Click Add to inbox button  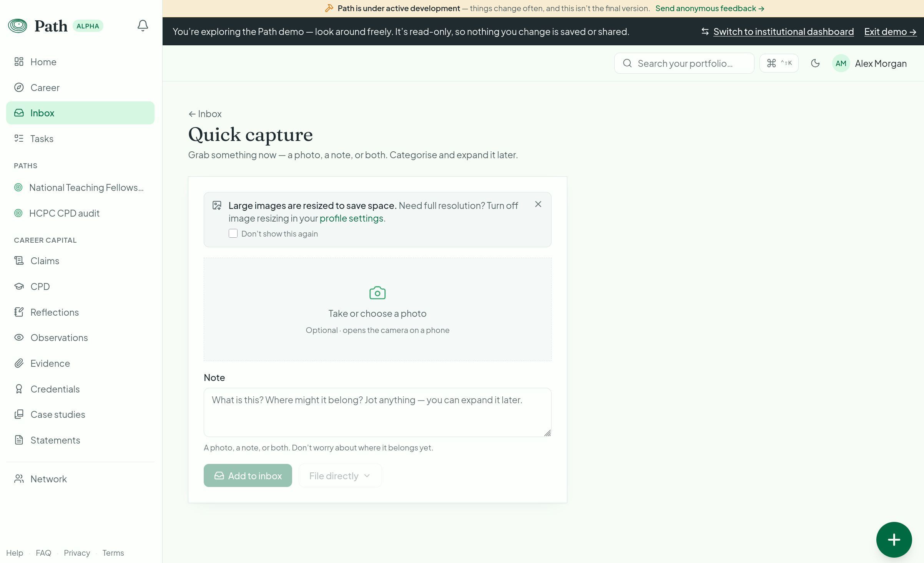(x=248, y=476)
